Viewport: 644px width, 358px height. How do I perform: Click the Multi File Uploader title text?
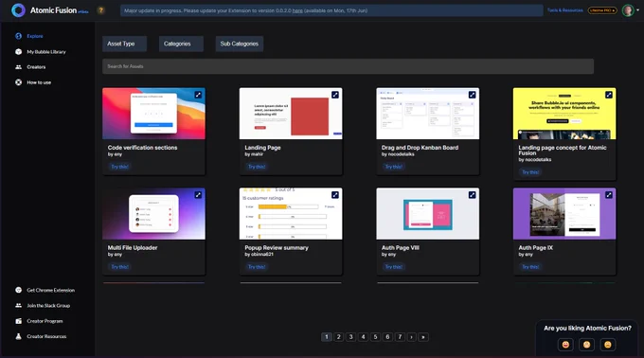point(133,247)
